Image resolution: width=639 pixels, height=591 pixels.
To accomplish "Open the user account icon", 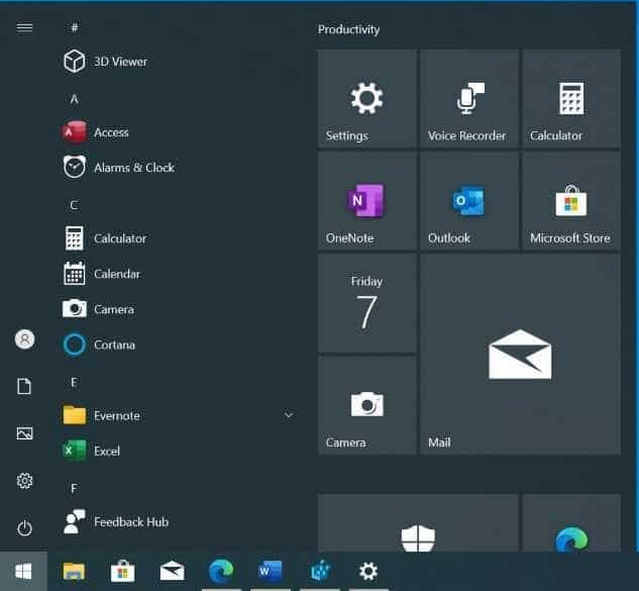I will click(24, 339).
